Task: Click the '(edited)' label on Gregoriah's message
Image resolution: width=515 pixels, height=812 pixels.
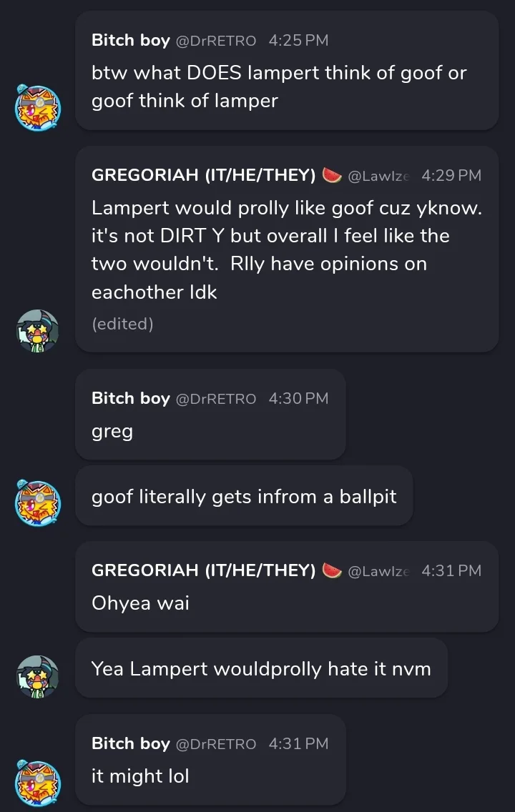Action: [122, 324]
